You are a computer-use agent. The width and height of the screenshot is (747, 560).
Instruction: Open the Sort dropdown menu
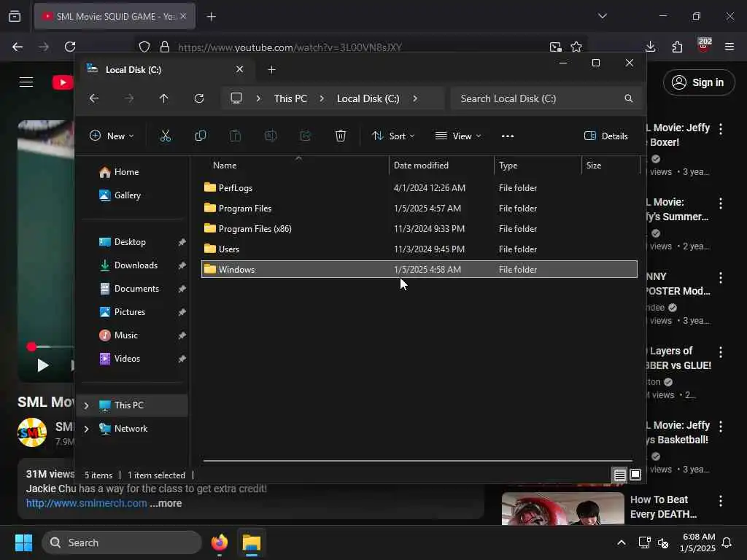(x=393, y=136)
